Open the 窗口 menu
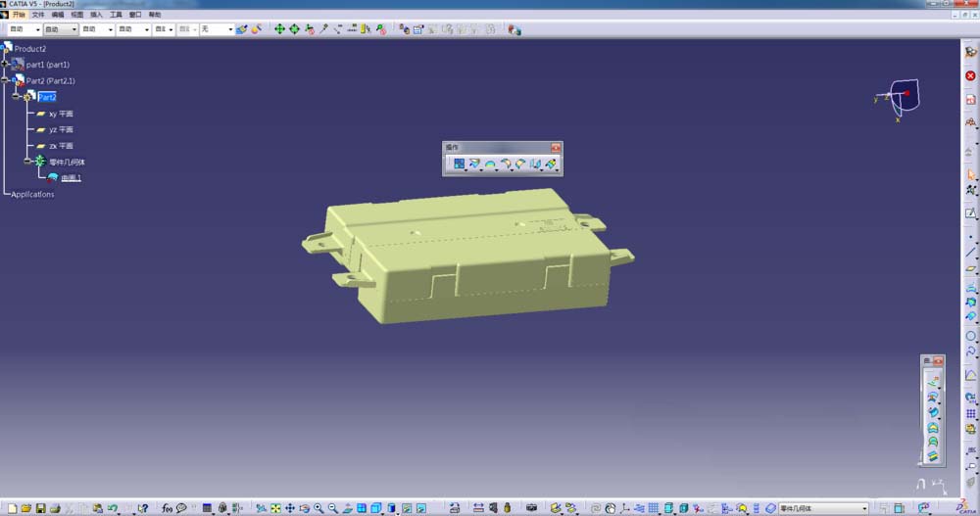This screenshot has height=516, width=980. (x=135, y=15)
